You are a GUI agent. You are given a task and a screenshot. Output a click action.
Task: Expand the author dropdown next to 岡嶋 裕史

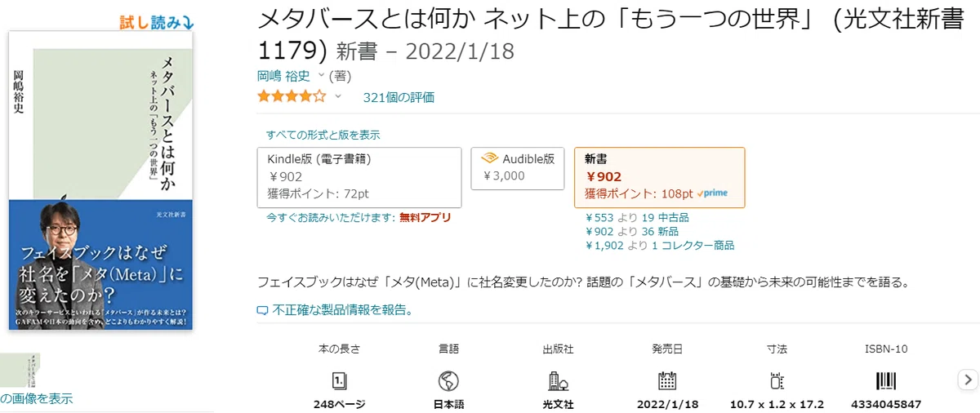click(x=321, y=75)
